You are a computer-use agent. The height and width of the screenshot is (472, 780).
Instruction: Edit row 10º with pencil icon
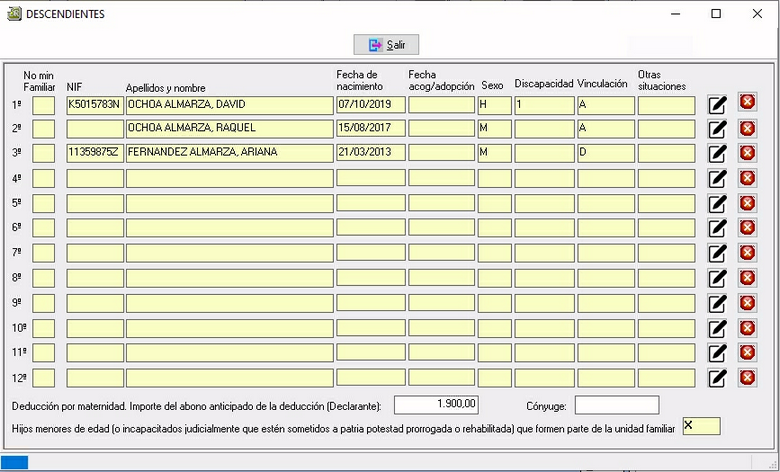tap(717, 329)
